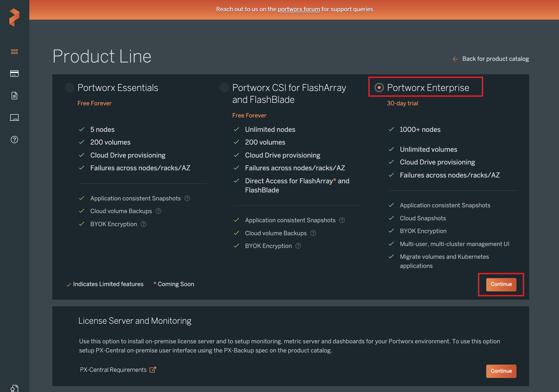559x392 pixels.
Task: Click Continue in License Server and Monitoring
Action: pos(501,371)
